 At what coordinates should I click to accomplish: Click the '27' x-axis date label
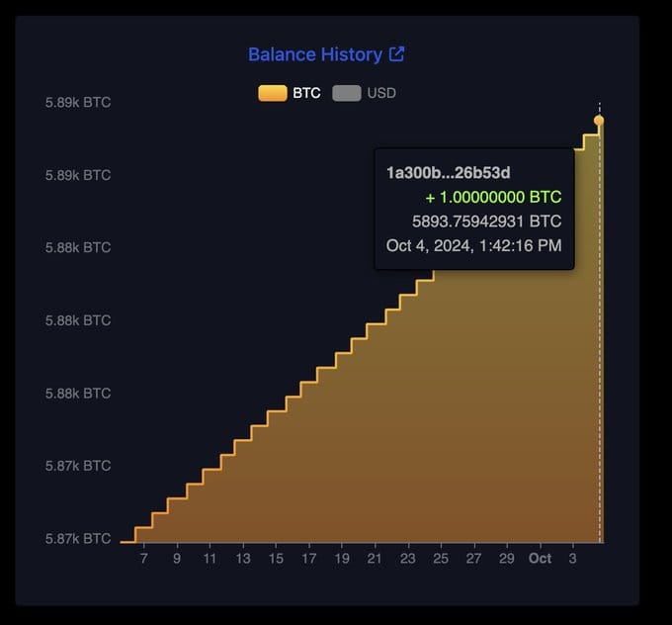coord(473,558)
